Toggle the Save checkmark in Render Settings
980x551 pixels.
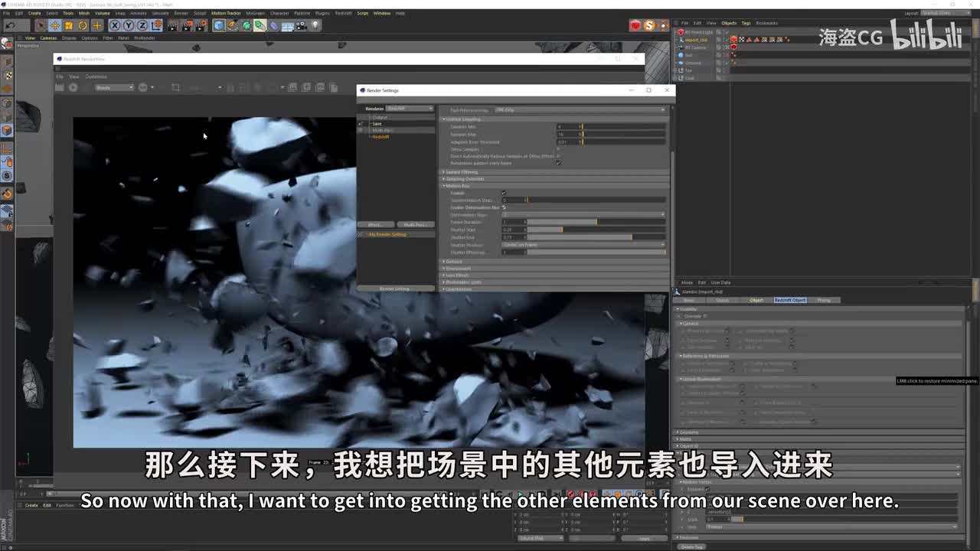coord(360,124)
